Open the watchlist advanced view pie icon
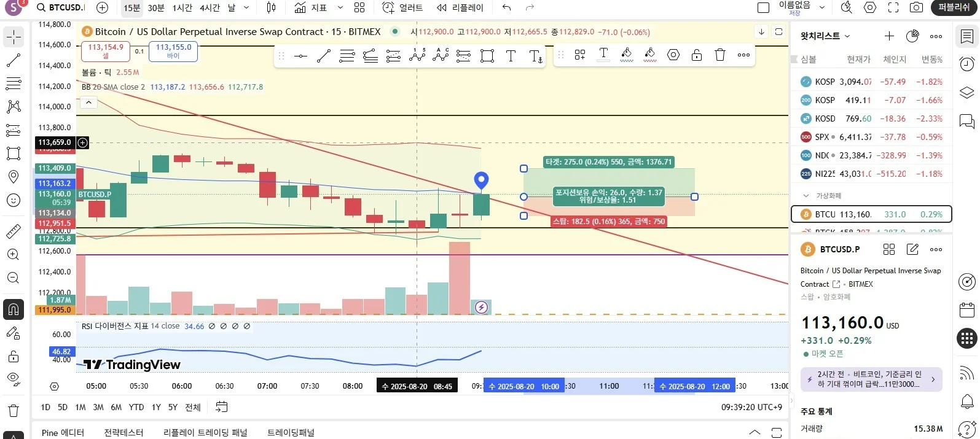 pos(912,36)
